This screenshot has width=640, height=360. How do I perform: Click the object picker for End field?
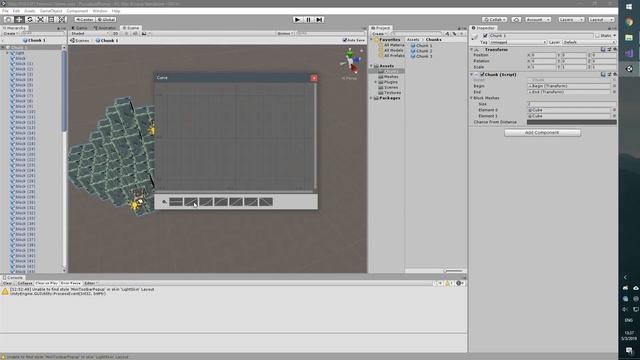[614, 92]
